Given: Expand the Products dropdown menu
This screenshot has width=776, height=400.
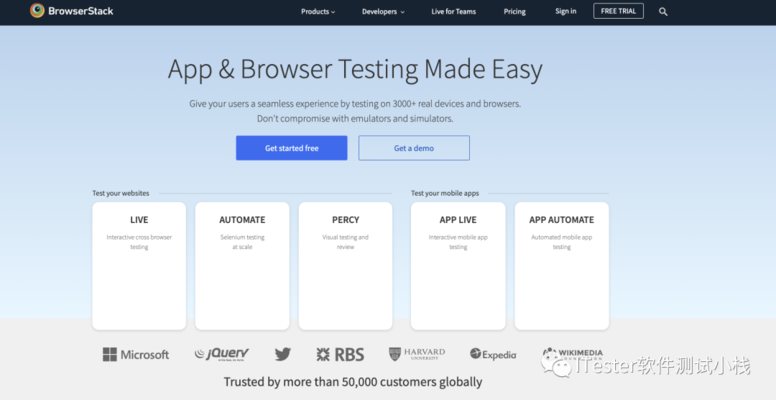Looking at the screenshot, I should pyautogui.click(x=318, y=12).
